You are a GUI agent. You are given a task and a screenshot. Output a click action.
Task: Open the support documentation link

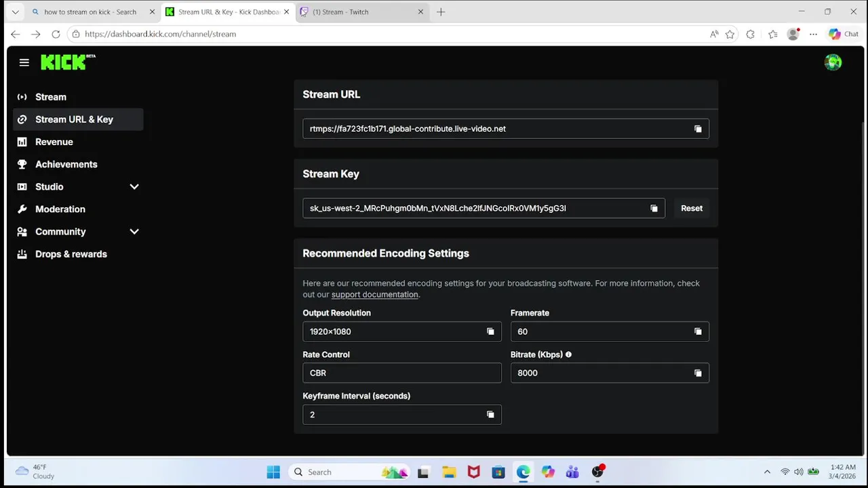(374, 294)
